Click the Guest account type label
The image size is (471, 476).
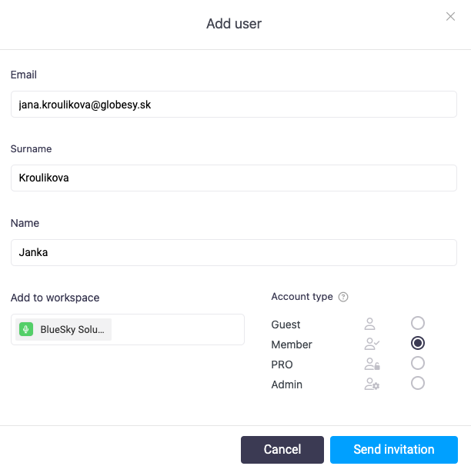286,325
